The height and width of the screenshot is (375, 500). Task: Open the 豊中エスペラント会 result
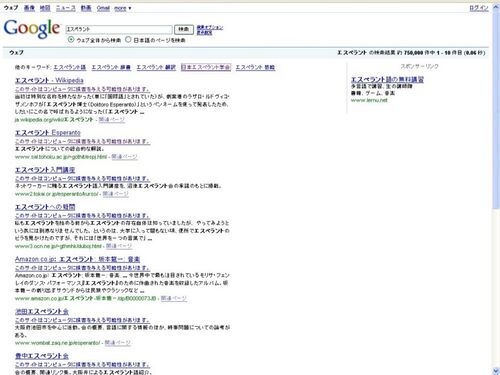click(x=42, y=356)
